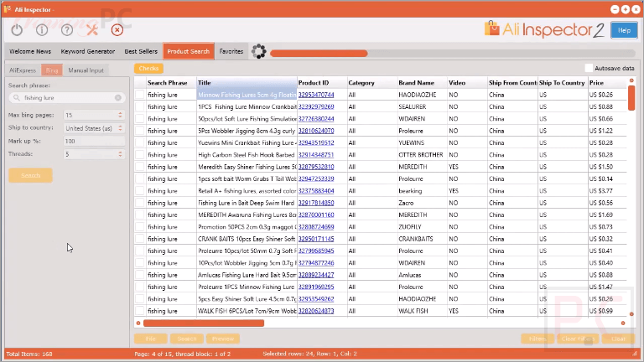Open product ID 32392979269 link

click(316, 106)
